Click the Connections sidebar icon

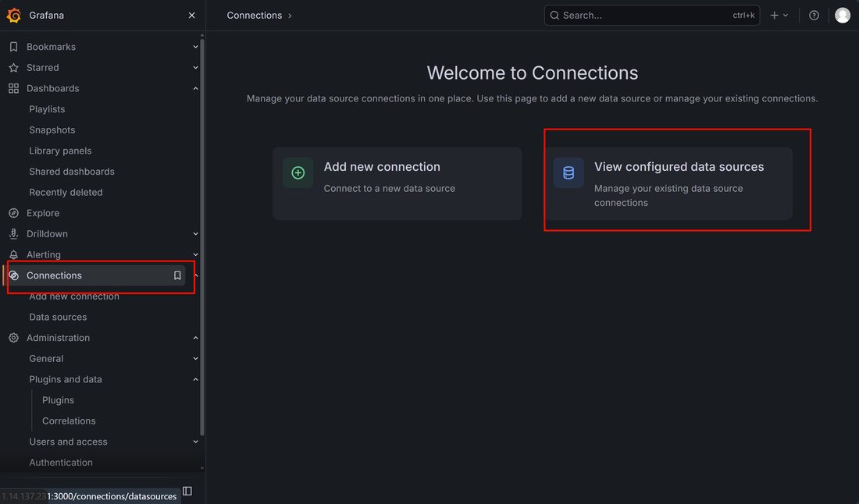coord(14,276)
